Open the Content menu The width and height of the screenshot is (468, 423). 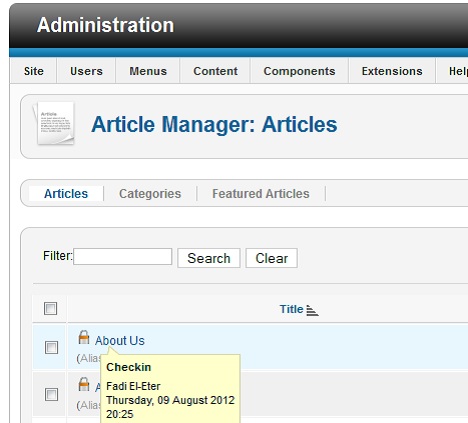(215, 71)
